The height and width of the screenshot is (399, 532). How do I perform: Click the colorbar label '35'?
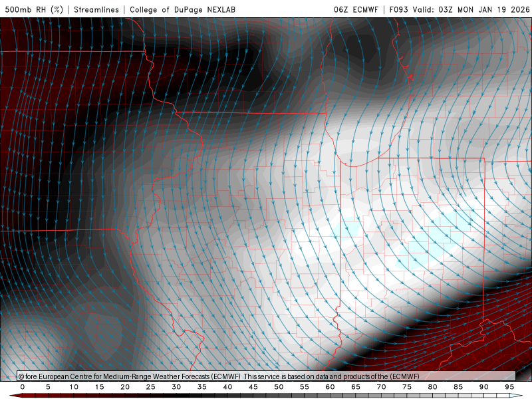pos(202,387)
